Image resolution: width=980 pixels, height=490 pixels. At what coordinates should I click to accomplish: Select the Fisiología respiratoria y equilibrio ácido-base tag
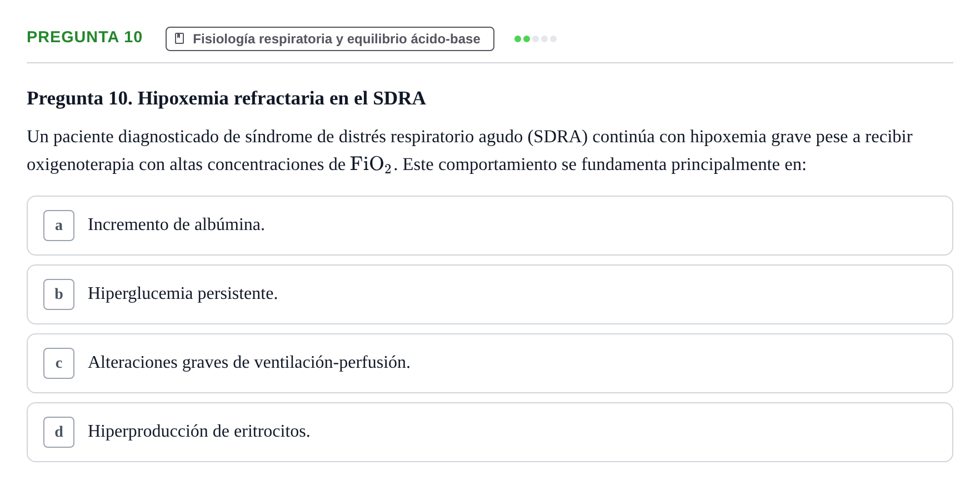point(330,39)
